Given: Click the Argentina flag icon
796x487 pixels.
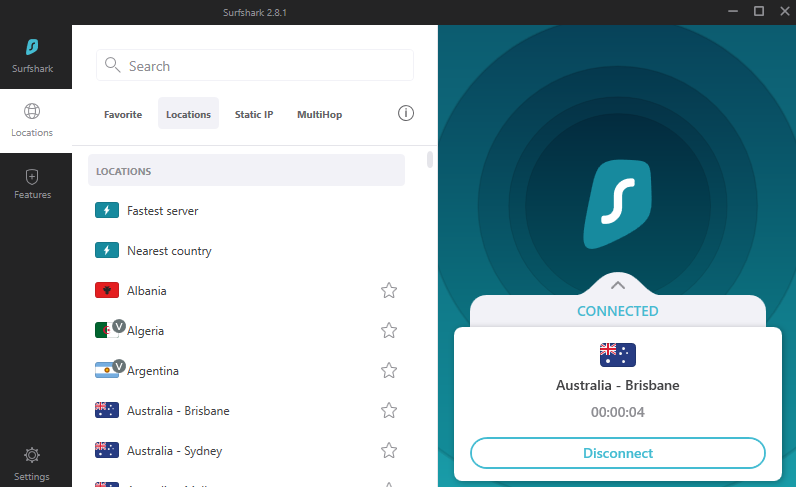Looking at the screenshot, I should coord(106,370).
